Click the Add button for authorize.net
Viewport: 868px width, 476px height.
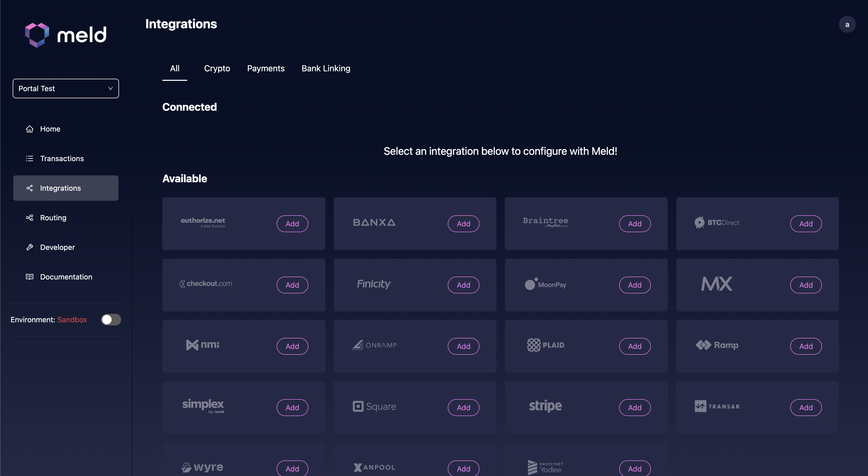(292, 223)
